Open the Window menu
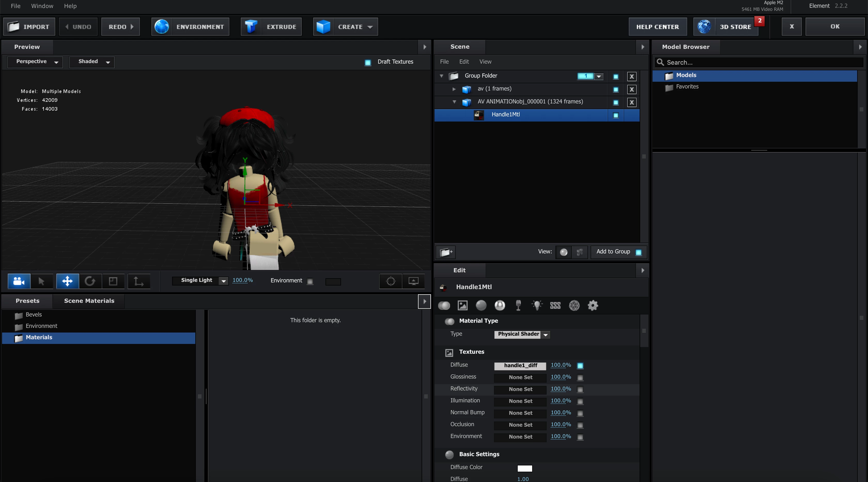 42,6
